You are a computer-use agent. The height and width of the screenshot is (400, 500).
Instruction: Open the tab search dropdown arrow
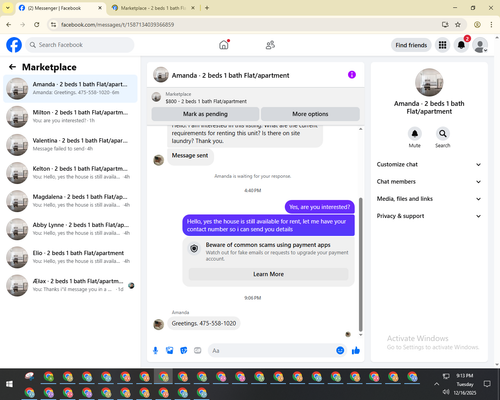7,8
